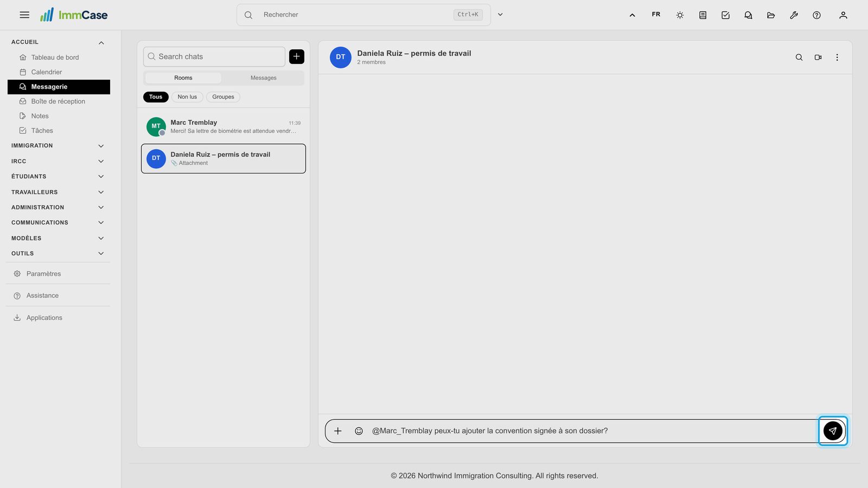
Task: Open Calendrier in sidebar
Action: tap(59, 72)
